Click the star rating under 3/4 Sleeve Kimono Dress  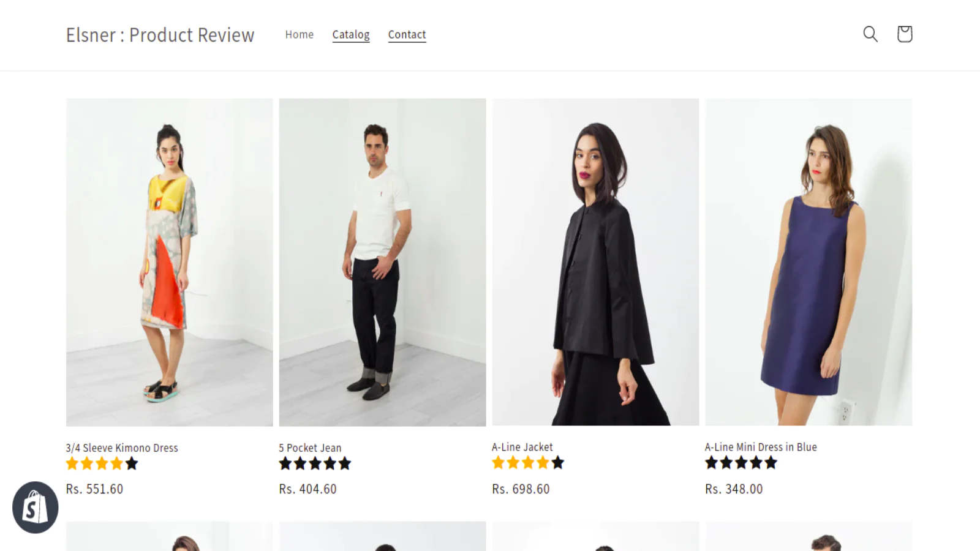tap(102, 464)
